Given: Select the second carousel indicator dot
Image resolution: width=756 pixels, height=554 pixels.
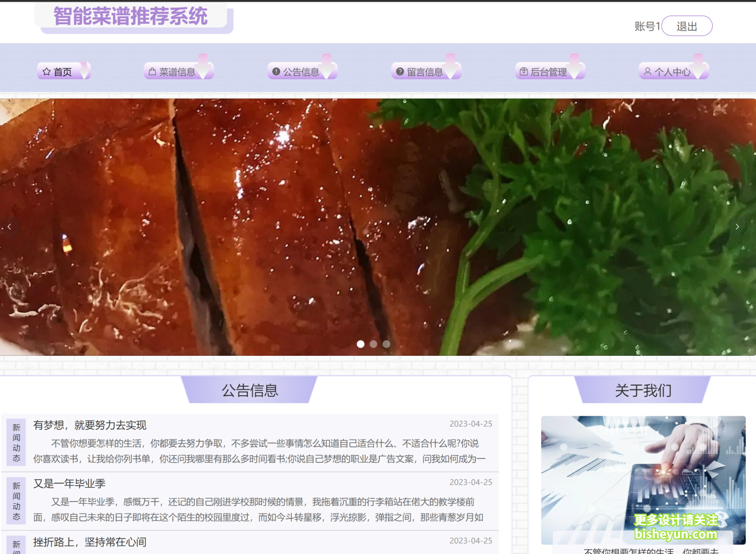Looking at the screenshot, I should tap(373, 344).
